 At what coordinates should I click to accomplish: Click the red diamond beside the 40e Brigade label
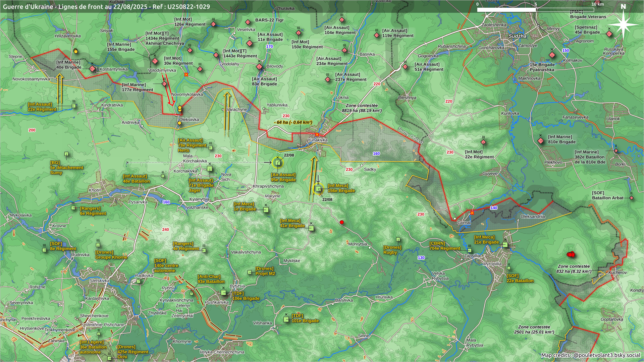point(92,69)
